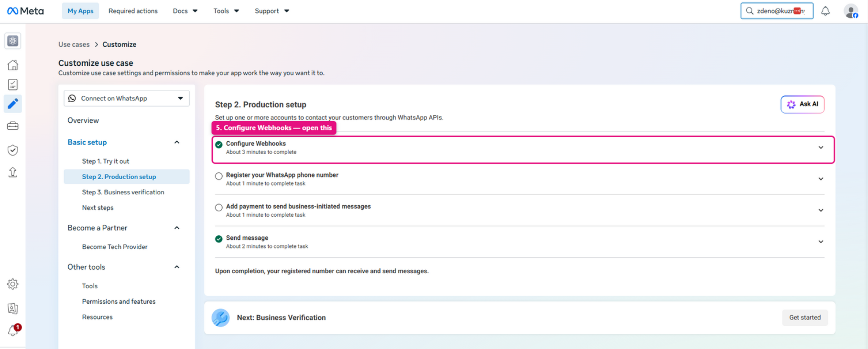
Task: Open Step 3. Business verification
Action: coord(123,192)
